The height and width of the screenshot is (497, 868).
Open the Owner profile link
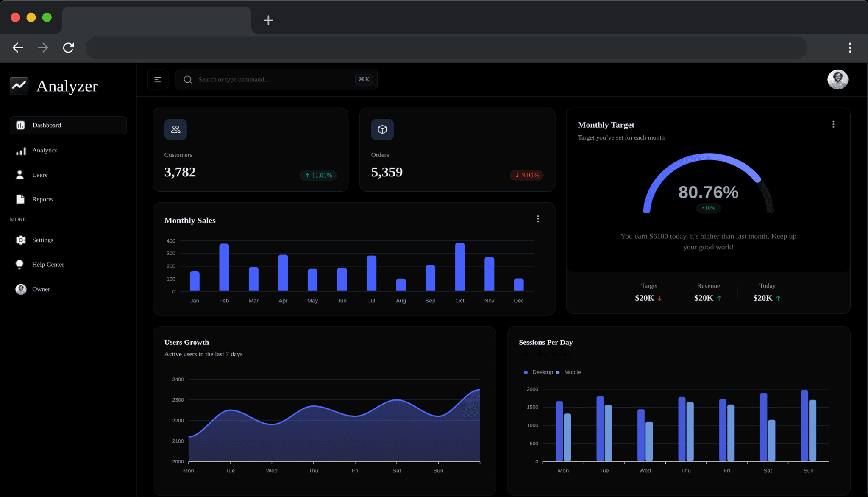(x=41, y=289)
